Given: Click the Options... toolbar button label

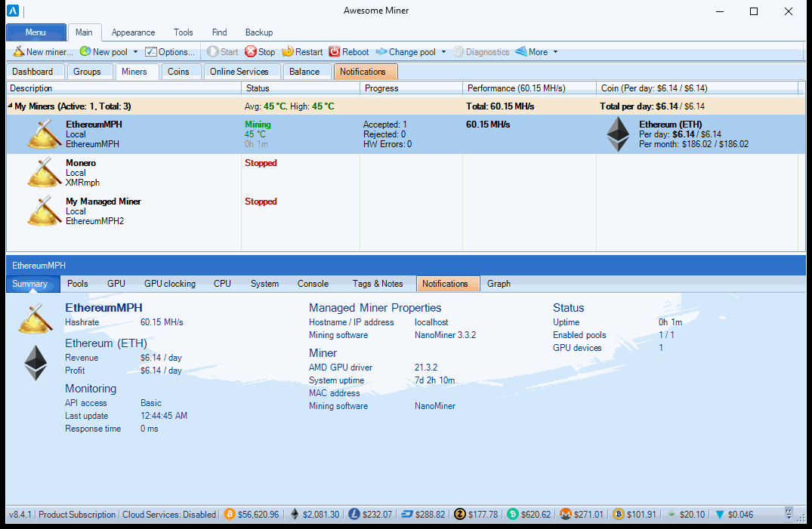Looking at the screenshot, I should [x=177, y=52].
